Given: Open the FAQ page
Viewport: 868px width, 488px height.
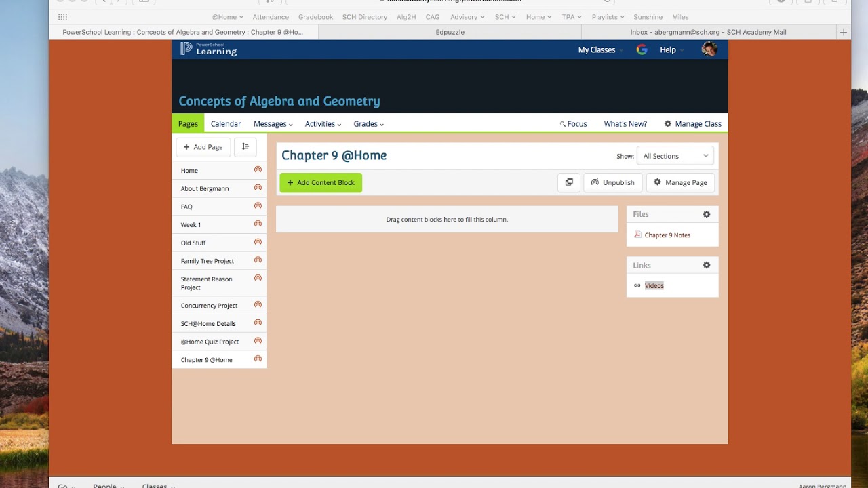Looking at the screenshot, I should click(x=186, y=207).
